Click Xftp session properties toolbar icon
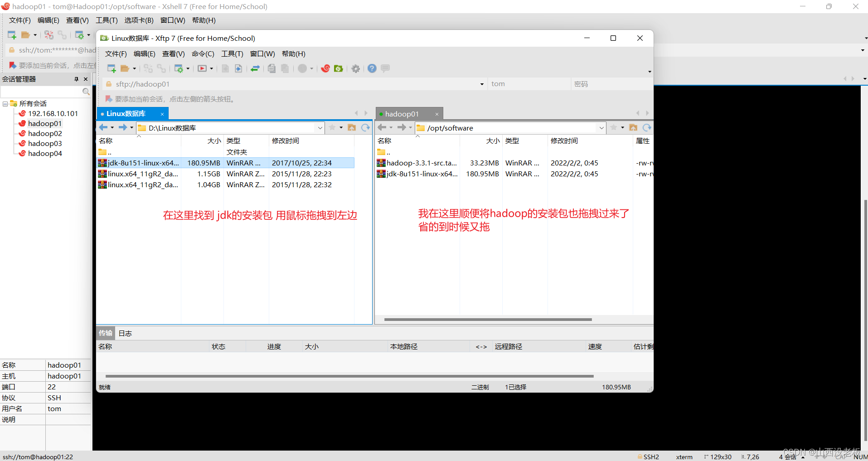 click(x=179, y=68)
